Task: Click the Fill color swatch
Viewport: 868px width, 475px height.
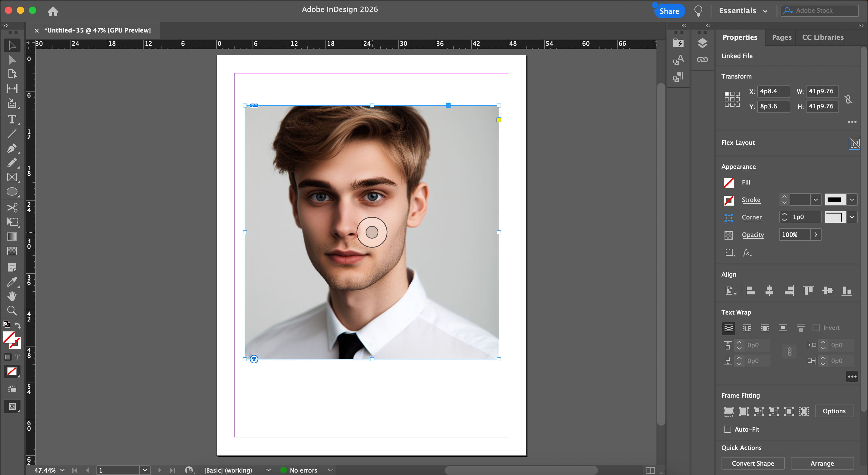Action: tap(728, 182)
